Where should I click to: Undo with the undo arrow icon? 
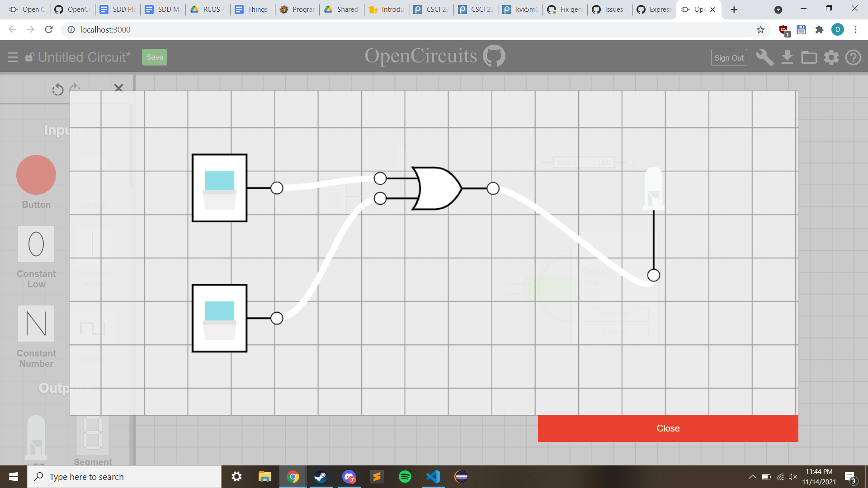tap(57, 89)
